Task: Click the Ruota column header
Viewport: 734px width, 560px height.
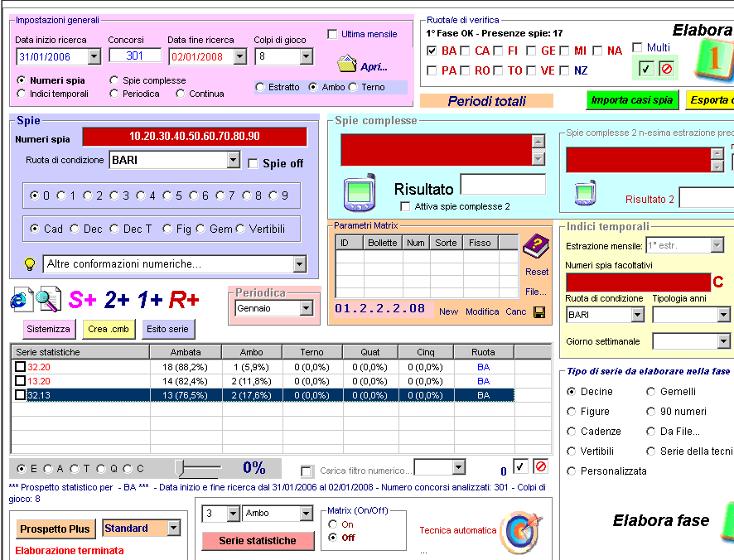Action: 484,352
